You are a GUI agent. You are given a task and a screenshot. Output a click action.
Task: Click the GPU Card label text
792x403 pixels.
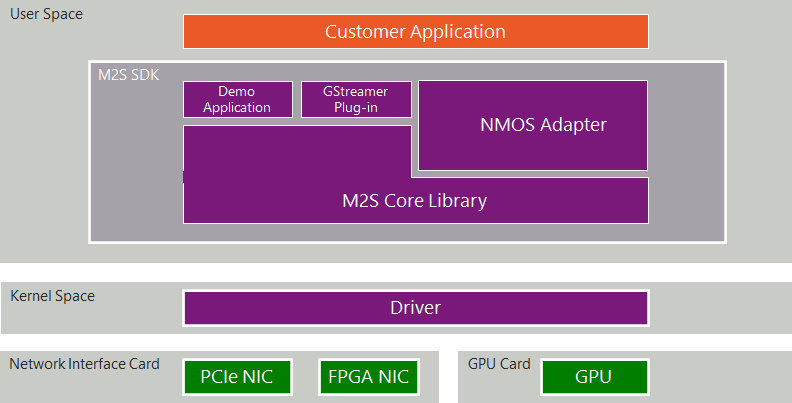[499, 364]
